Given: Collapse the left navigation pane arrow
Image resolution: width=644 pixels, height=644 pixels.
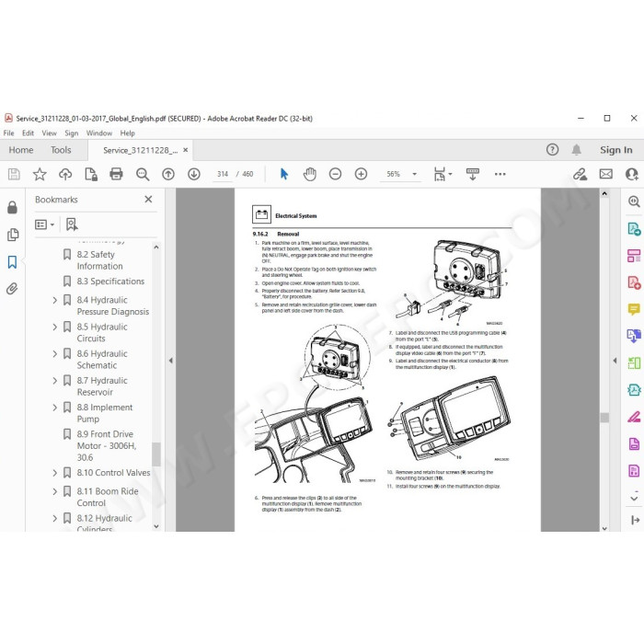Looking at the screenshot, I should coord(170,361).
